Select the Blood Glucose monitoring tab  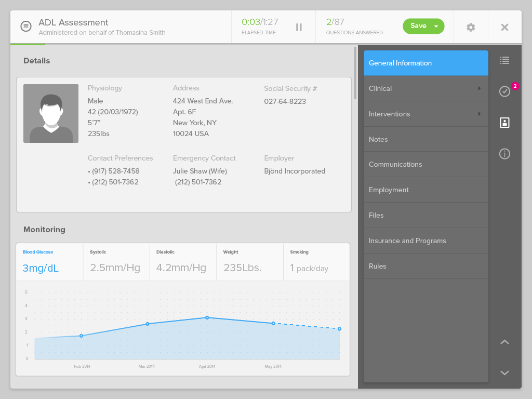click(49, 262)
